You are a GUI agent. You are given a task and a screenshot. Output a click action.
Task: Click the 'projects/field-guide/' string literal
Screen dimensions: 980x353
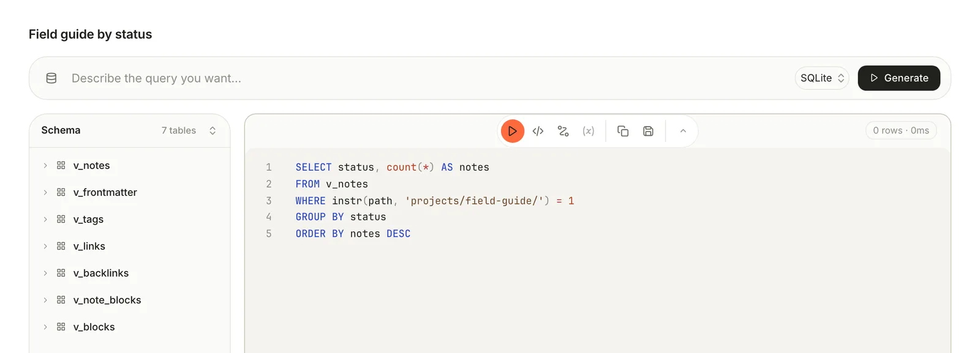474,201
